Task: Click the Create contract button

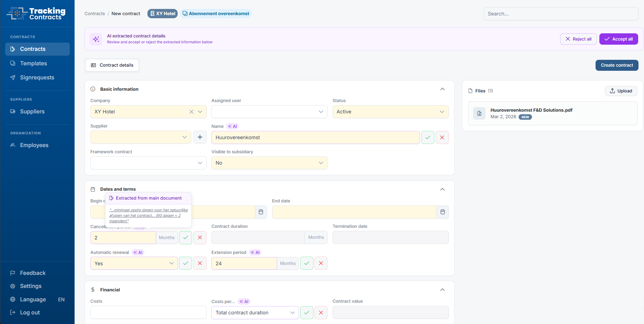Action: pyautogui.click(x=617, y=65)
